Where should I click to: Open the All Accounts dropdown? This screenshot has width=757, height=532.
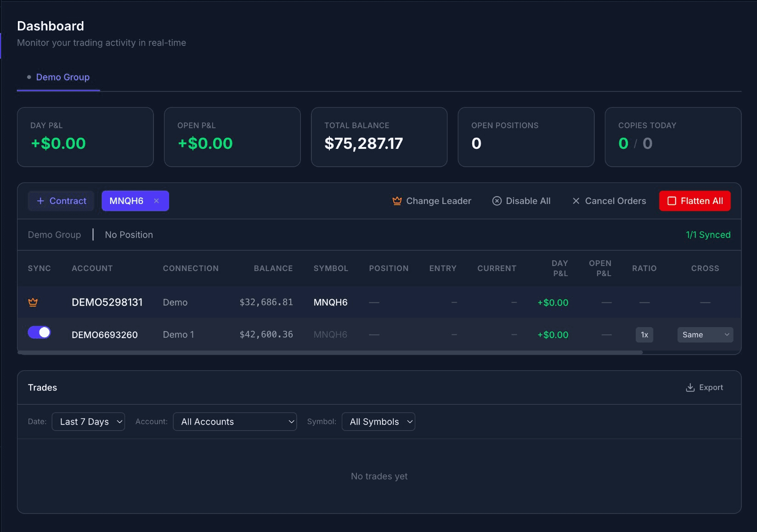coord(235,421)
